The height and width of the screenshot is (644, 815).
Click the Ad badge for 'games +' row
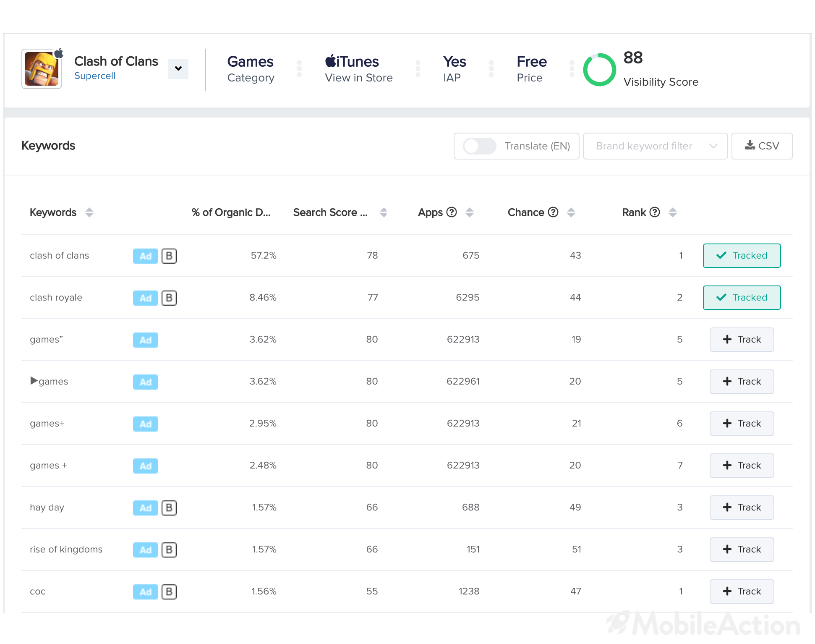146,466
